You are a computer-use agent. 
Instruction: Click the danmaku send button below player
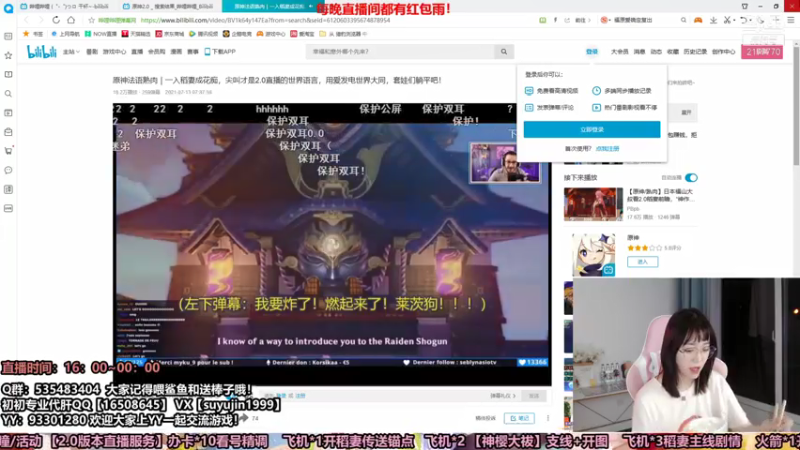click(x=534, y=395)
